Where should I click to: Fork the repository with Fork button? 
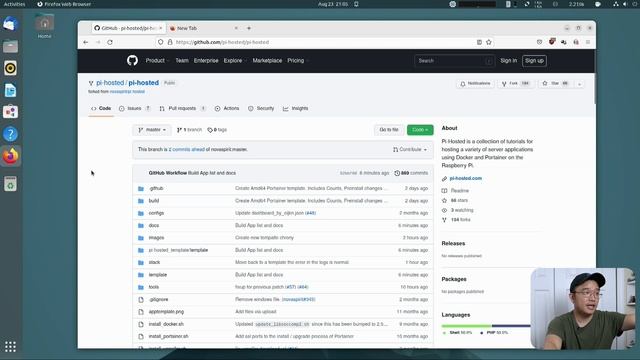515,84
